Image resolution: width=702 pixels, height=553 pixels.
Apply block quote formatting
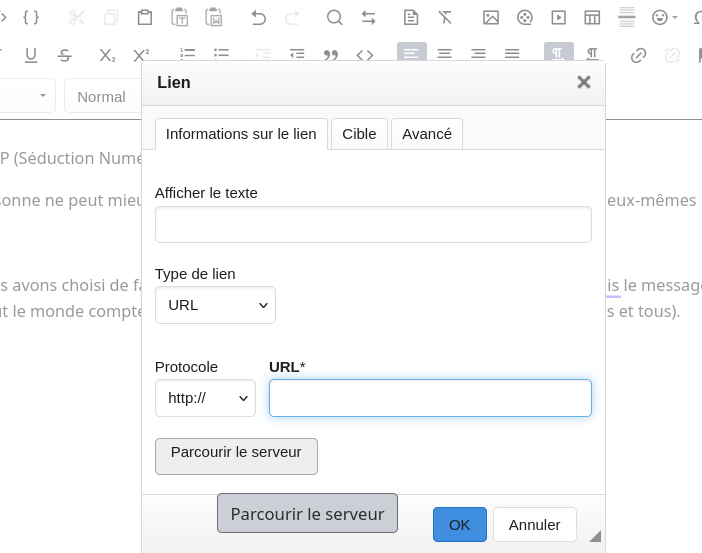pyautogui.click(x=331, y=55)
